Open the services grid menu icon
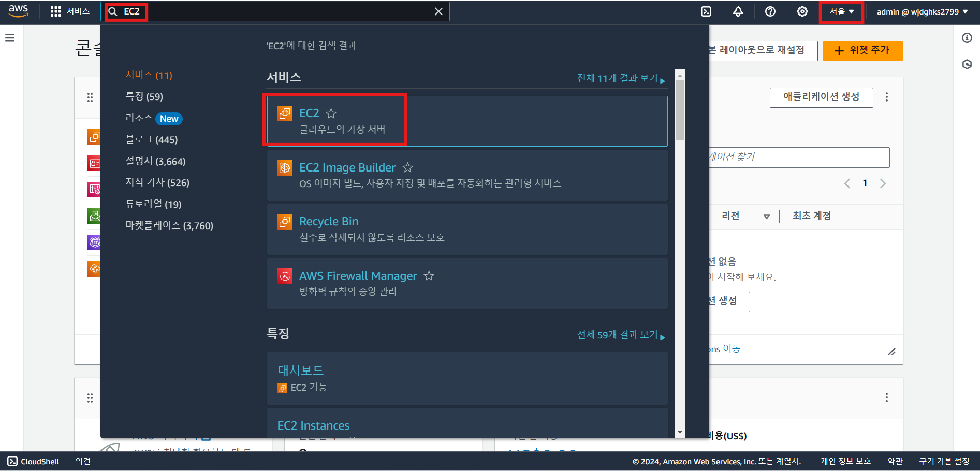Viewport: 980px width, 471px height. click(x=56, y=11)
